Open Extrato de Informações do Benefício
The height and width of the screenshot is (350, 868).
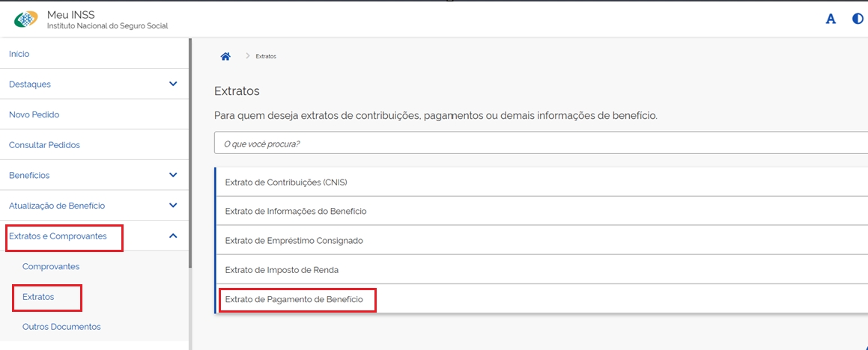[541, 211]
